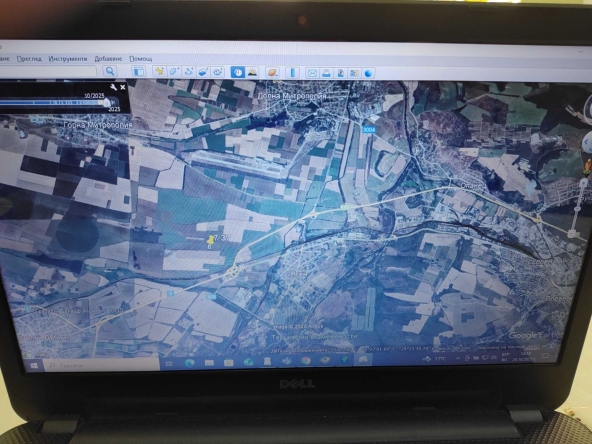Viewport: 592px width, 444px height.
Task: Toggle sunlight across the landscape
Action: click(x=252, y=72)
